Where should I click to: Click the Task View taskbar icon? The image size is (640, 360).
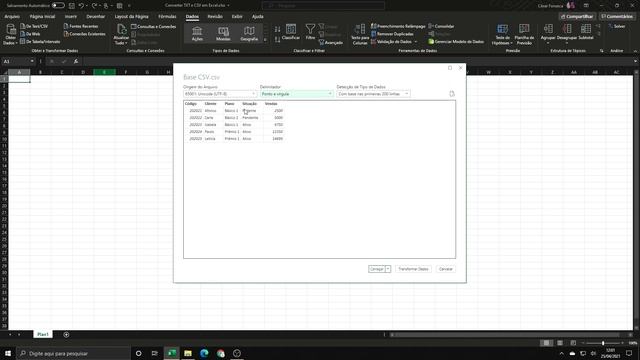(155, 353)
